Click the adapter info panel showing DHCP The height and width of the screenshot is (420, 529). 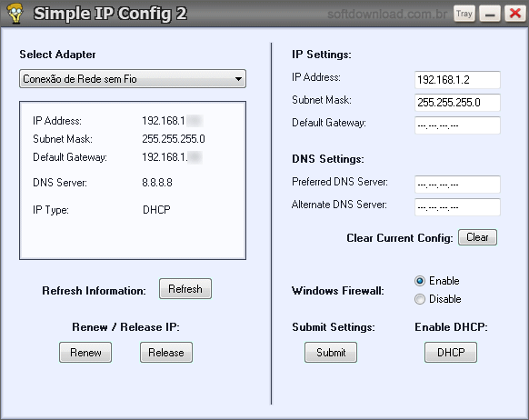tap(133, 181)
